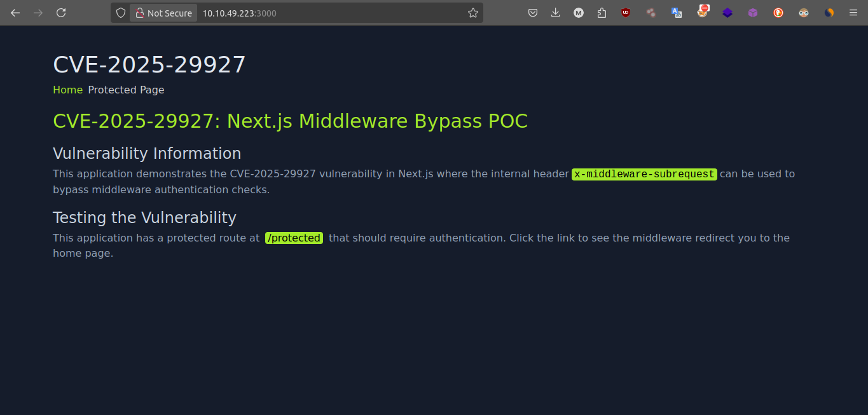This screenshot has width=868, height=415.
Task: Click the /protected route link
Action: coord(294,238)
